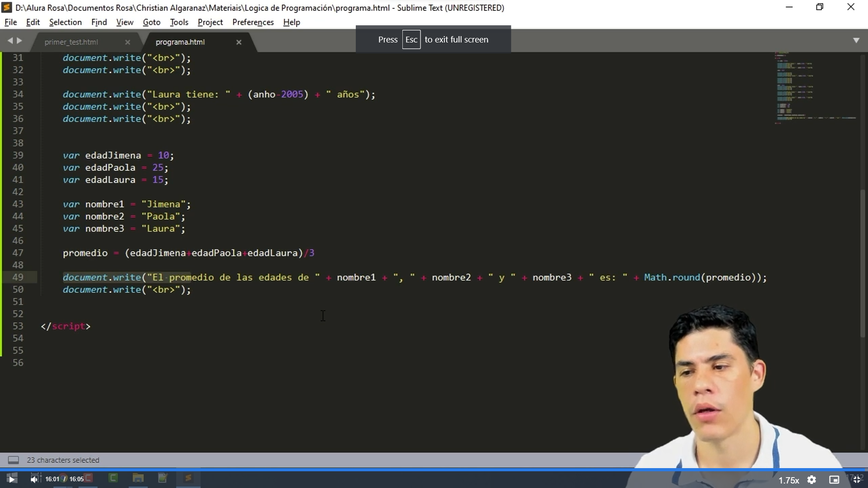This screenshot has width=868, height=488.
Task: Open the Edit menu
Action: (33, 22)
